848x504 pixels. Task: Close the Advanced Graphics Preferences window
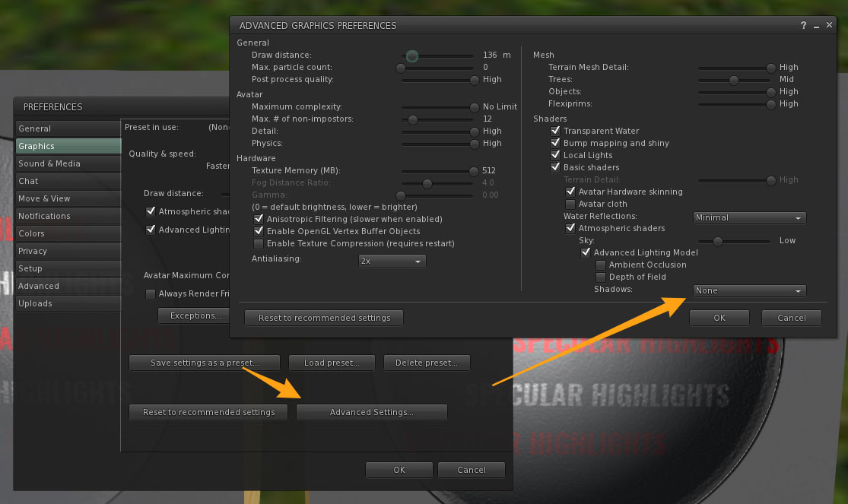pos(829,25)
